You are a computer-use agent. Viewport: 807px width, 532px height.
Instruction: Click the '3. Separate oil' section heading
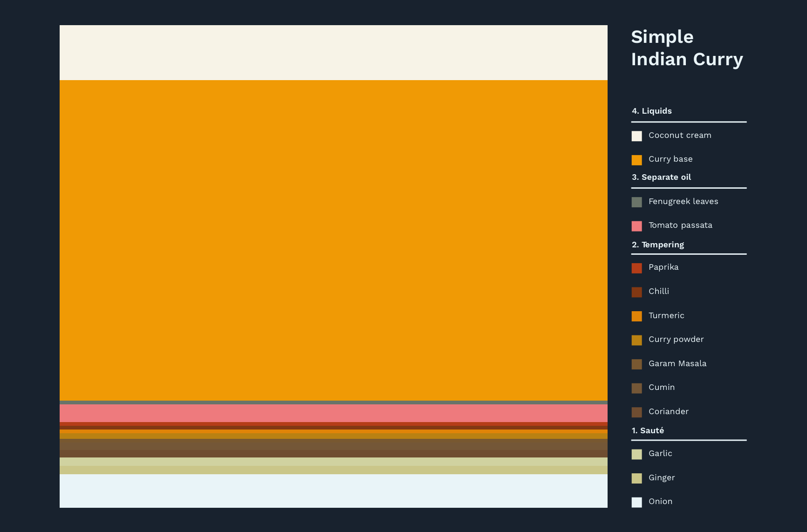(x=661, y=177)
